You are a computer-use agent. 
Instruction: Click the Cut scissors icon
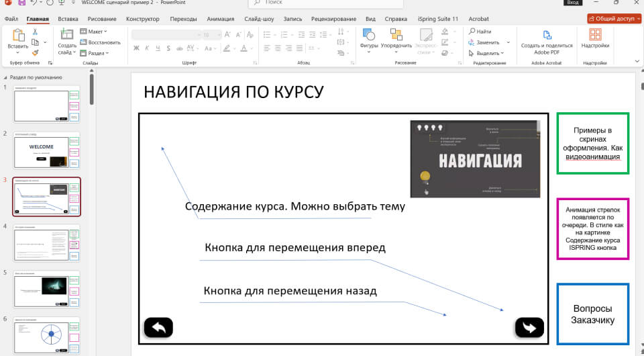point(36,30)
